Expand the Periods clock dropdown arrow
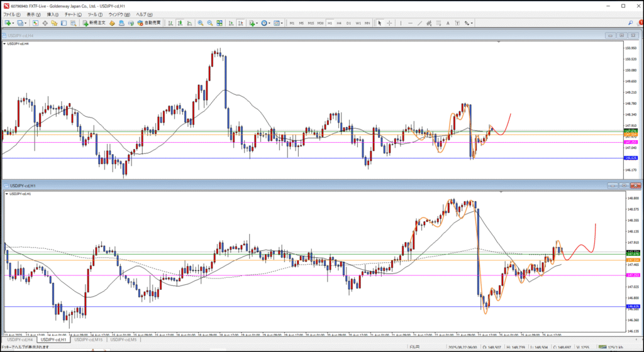 pos(269,23)
